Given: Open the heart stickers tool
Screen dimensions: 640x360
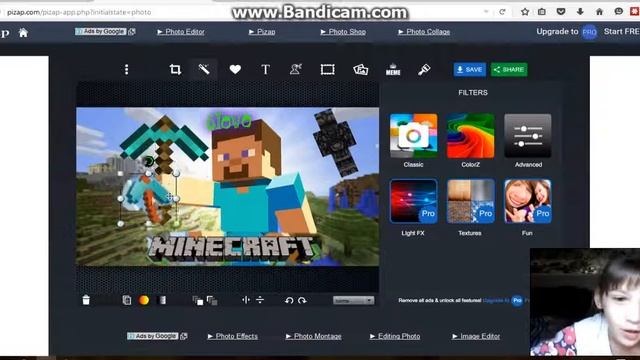Looking at the screenshot, I should pos(235,69).
